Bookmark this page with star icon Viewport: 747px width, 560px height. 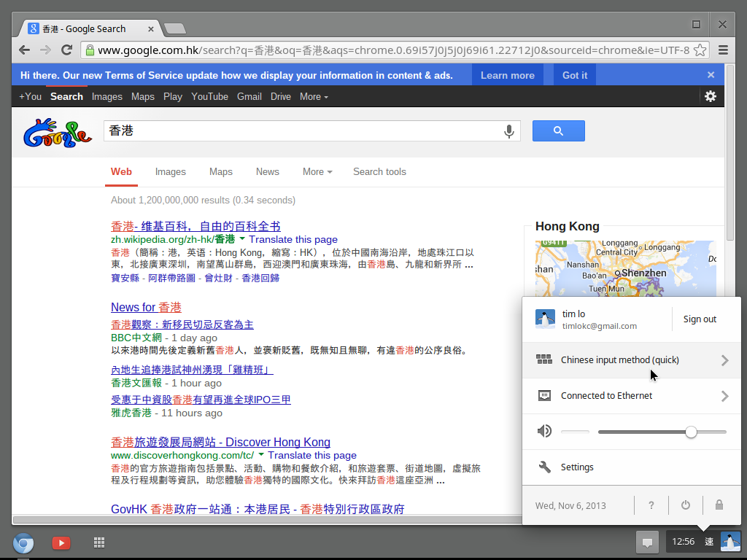coord(700,50)
